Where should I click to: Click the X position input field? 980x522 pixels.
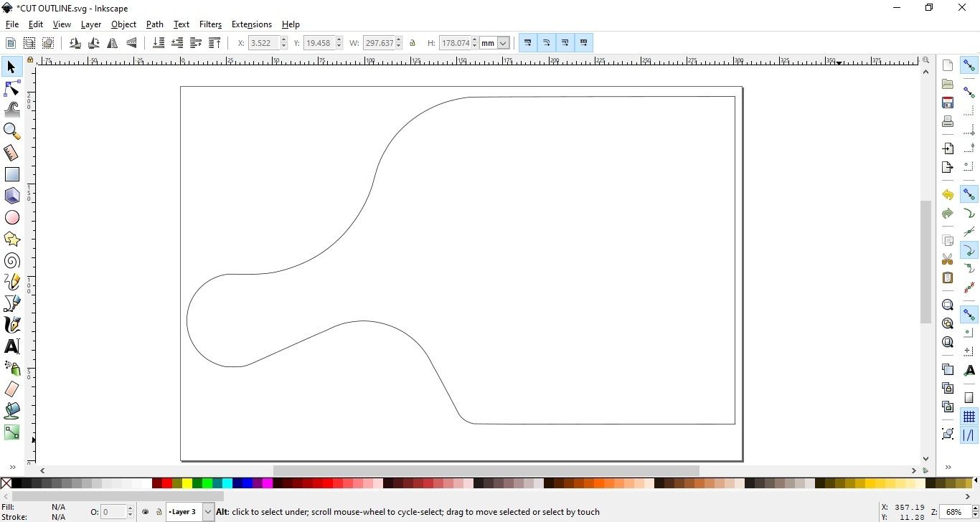[263, 43]
